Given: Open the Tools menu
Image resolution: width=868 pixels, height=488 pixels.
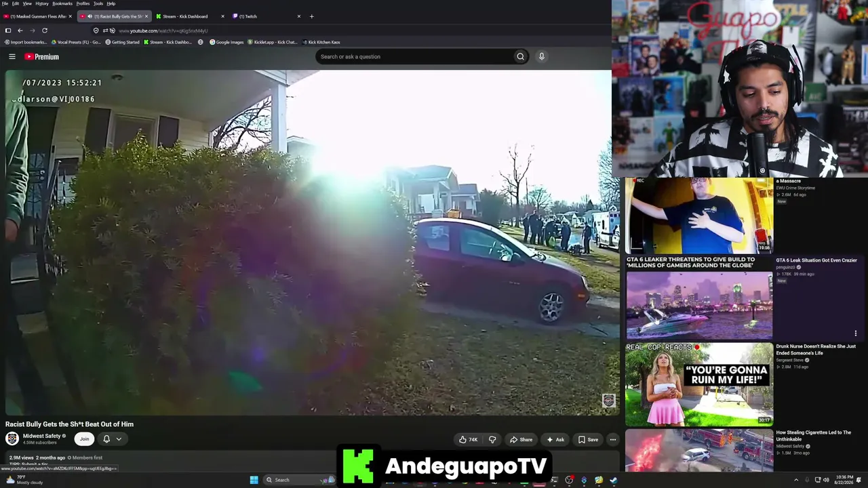Looking at the screenshot, I should tap(98, 3).
